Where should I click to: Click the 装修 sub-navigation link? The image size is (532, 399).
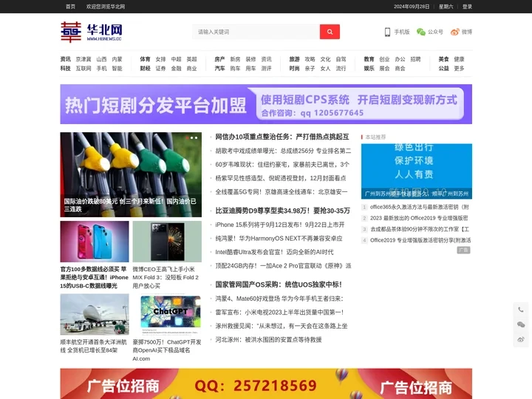tap(250, 59)
